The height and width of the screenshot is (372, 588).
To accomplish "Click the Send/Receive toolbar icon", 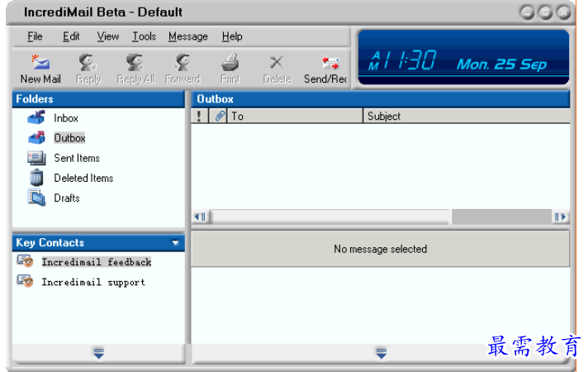I will tap(330, 63).
